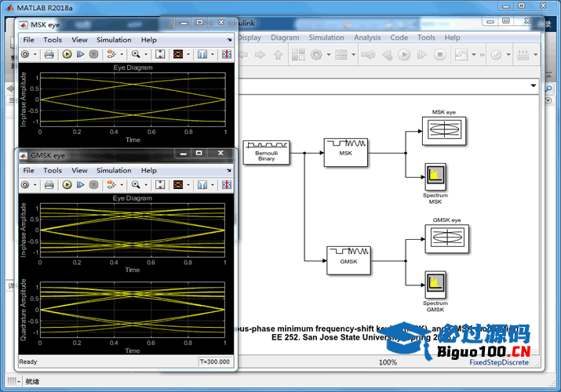The width and height of the screenshot is (561, 392).
Task: Scale axes limits in GMSK eye window
Action: (160, 184)
